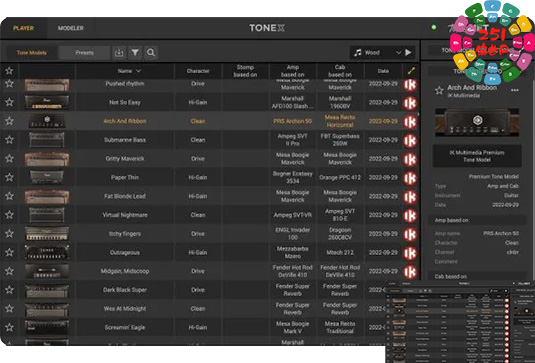This screenshot has width=535, height=363.
Task: Open the Tone Models tab
Action: pyautogui.click(x=32, y=53)
